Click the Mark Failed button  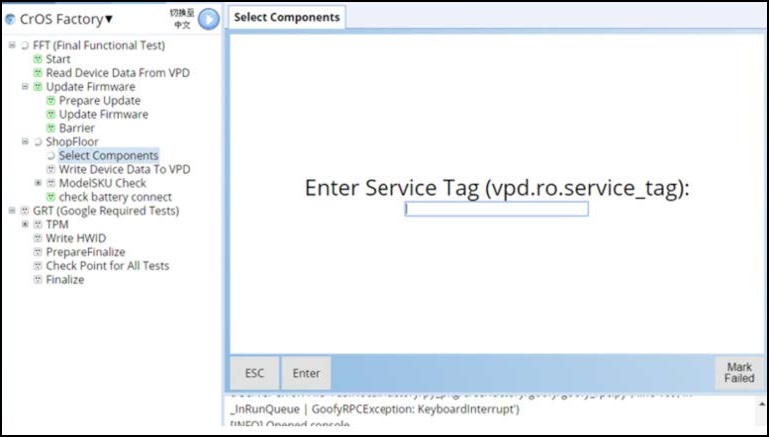point(739,372)
